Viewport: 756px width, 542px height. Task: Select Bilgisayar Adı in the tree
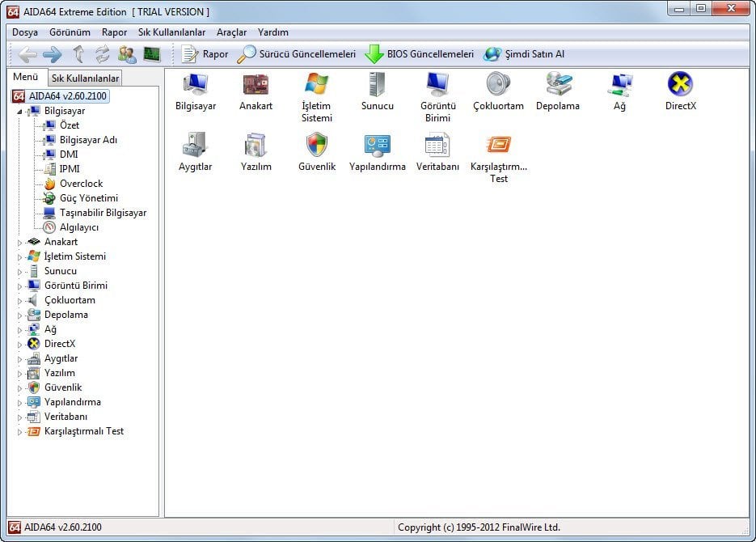(88, 140)
